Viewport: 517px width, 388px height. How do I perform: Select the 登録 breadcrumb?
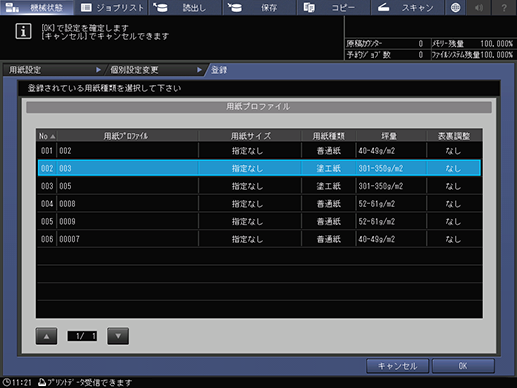[219, 70]
